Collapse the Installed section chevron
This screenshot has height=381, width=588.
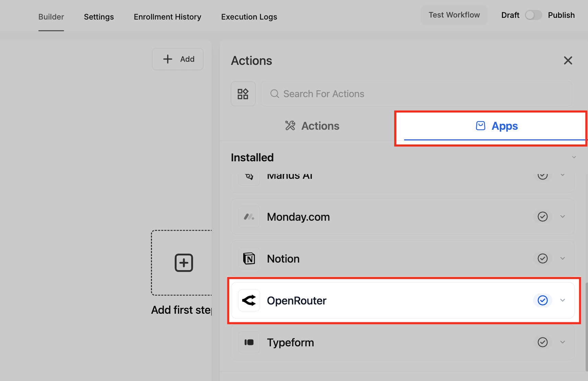pos(574,157)
